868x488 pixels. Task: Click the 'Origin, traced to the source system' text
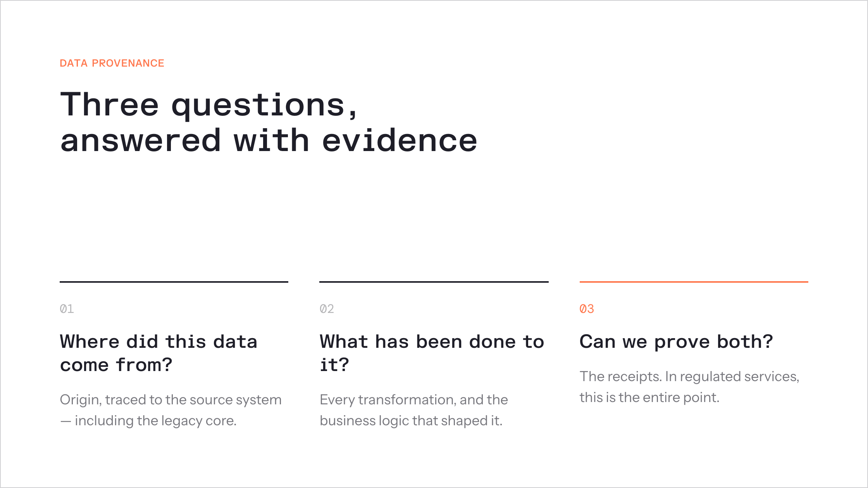tap(170, 400)
